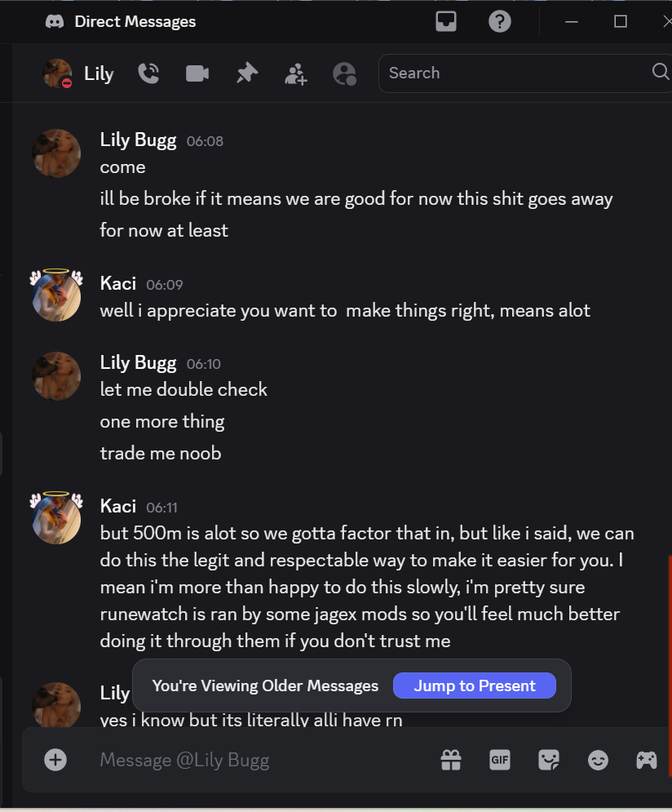672x812 pixels.
Task: Open pinned messages
Action: click(246, 73)
